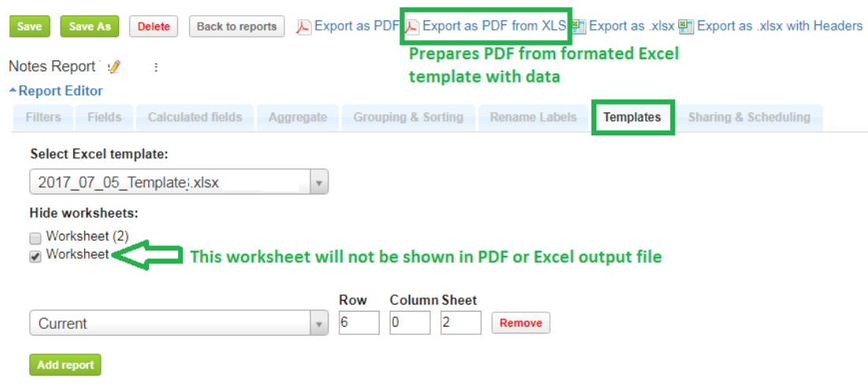Uncheck the Worksheet hide checkbox
Image resolution: width=868 pixels, height=384 pixels.
click(35, 257)
